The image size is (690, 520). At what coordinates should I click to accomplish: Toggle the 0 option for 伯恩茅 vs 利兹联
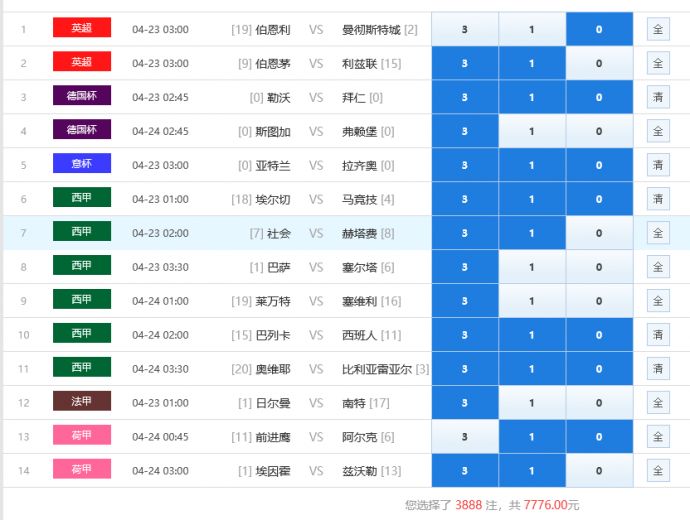click(x=599, y=63)
